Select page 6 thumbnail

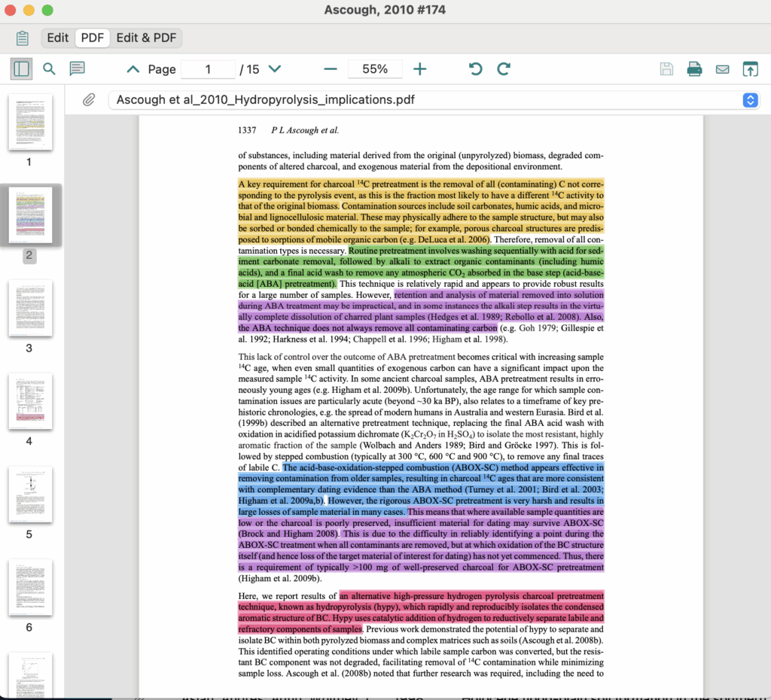tap(30, 587)
